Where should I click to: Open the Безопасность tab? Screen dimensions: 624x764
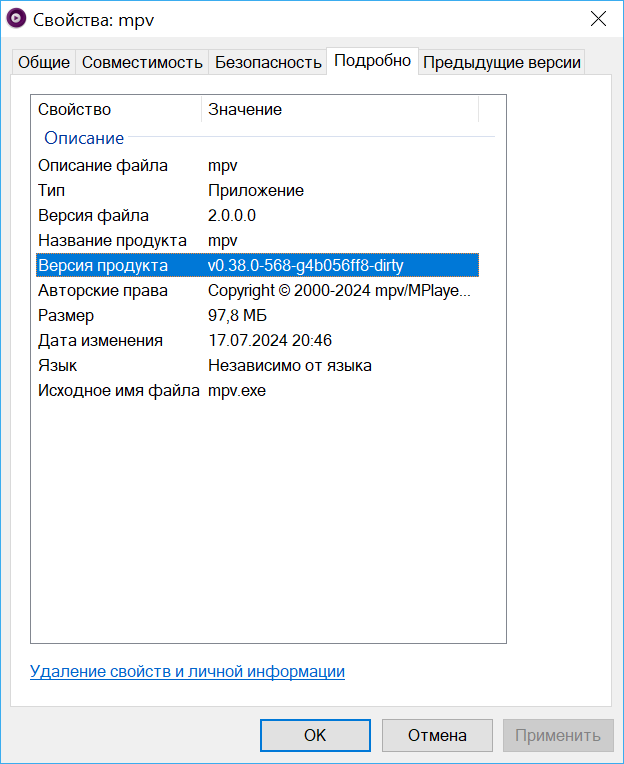pos(268,62)
